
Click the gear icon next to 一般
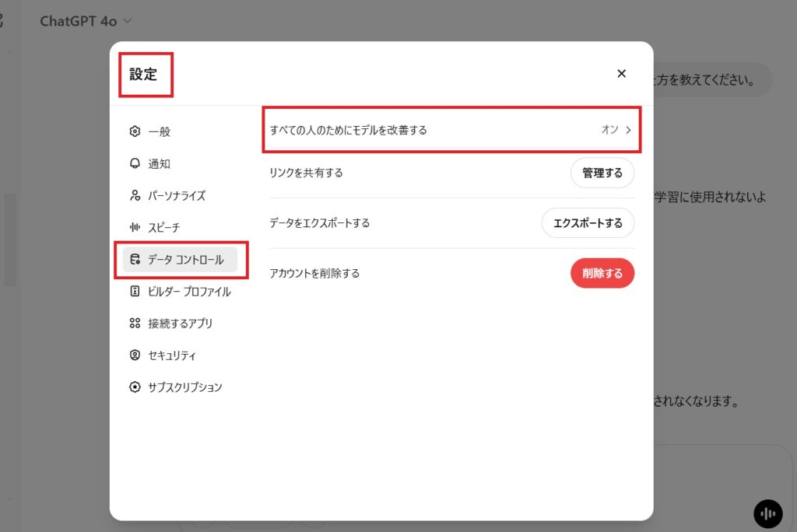pos(135,131)
